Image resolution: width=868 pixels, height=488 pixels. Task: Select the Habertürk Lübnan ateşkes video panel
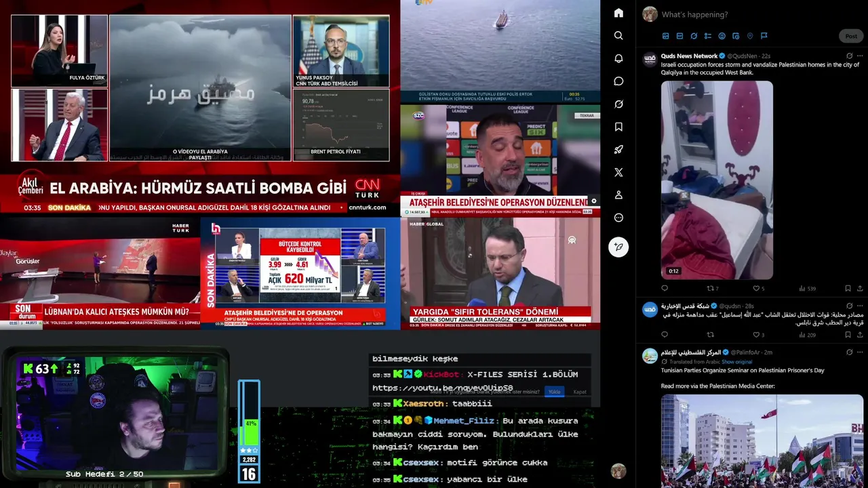100,272
